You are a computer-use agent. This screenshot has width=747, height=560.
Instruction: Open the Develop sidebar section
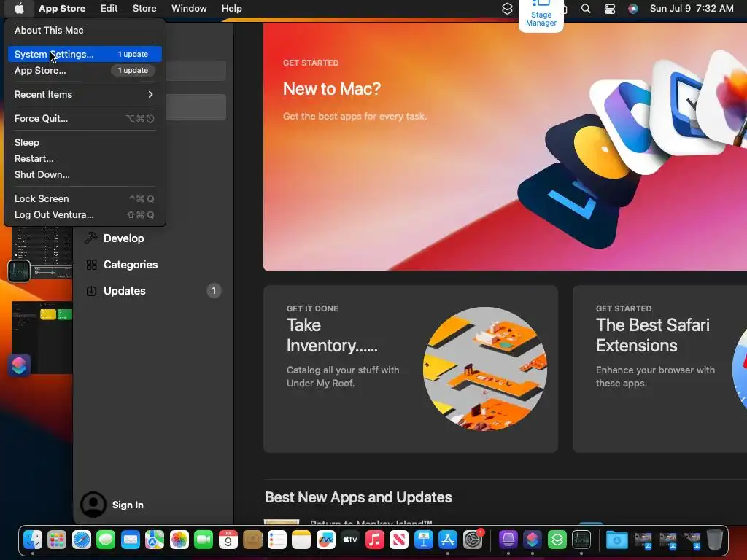[152, 238]
